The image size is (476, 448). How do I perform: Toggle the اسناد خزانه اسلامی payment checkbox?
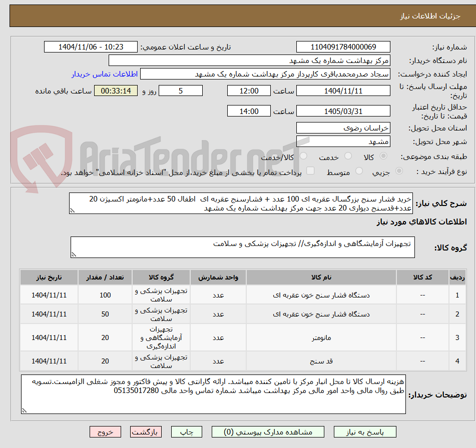(310, 171)
